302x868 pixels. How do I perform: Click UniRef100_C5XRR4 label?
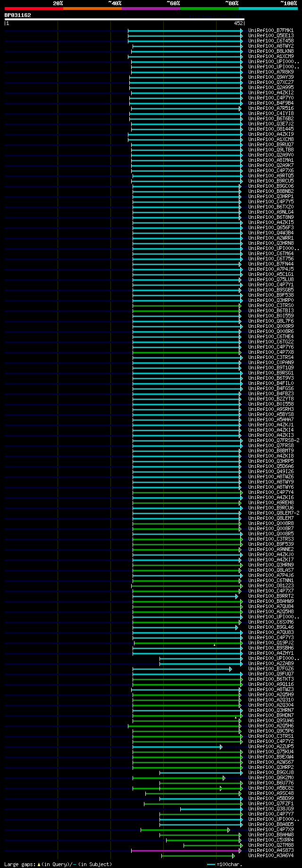click(271, 840)
